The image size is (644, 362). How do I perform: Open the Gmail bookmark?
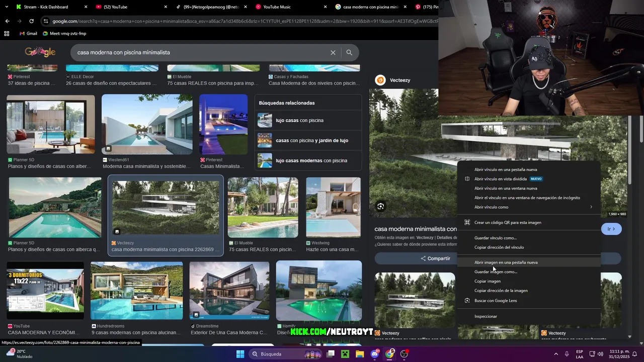click(x=28, y=33)
